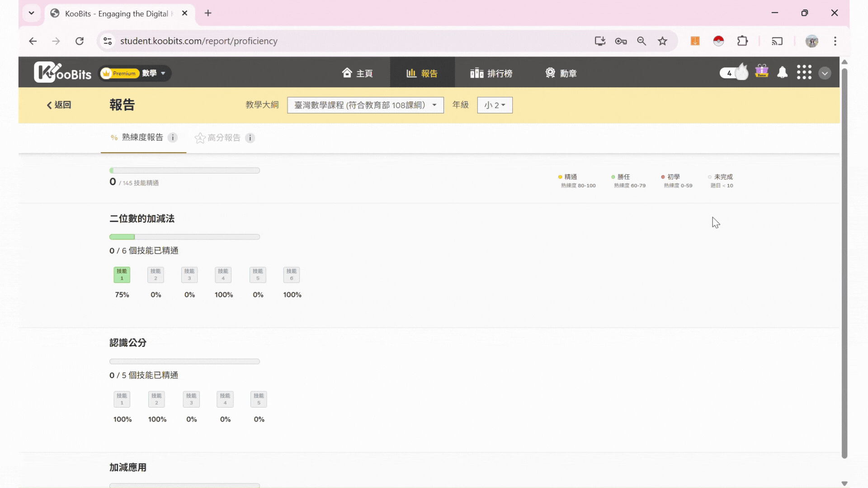Click the 認識公分 section heading
The image size is (868, 488).
128,343
